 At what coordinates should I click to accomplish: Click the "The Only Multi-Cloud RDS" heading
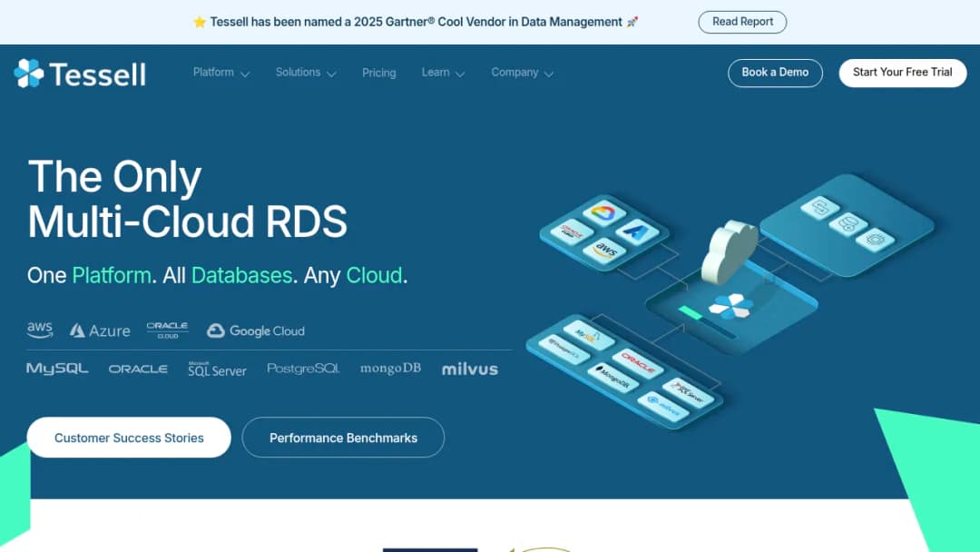pyautogui.click(x=188, y=199)
